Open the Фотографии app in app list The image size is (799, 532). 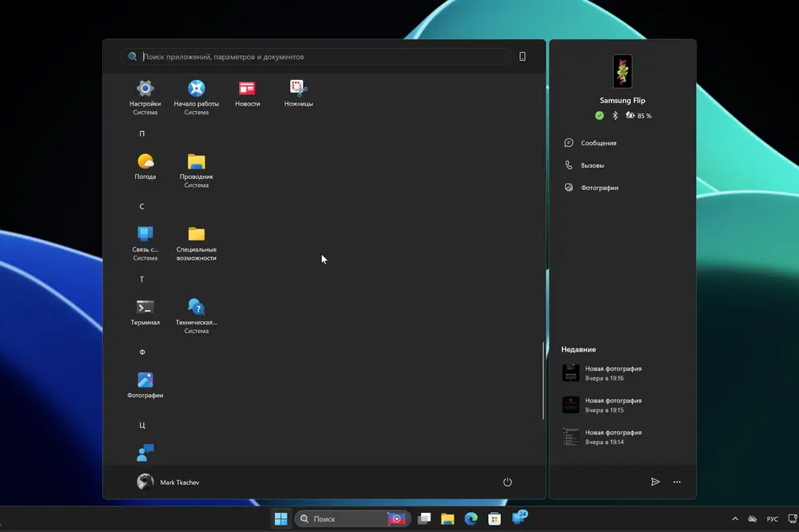[x=145, y=385]
